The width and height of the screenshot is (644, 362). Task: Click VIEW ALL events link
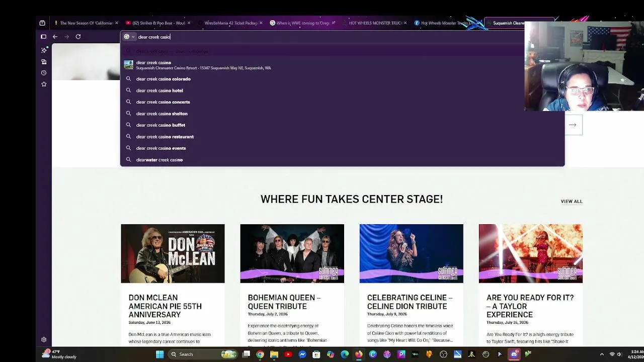point(572,201)
